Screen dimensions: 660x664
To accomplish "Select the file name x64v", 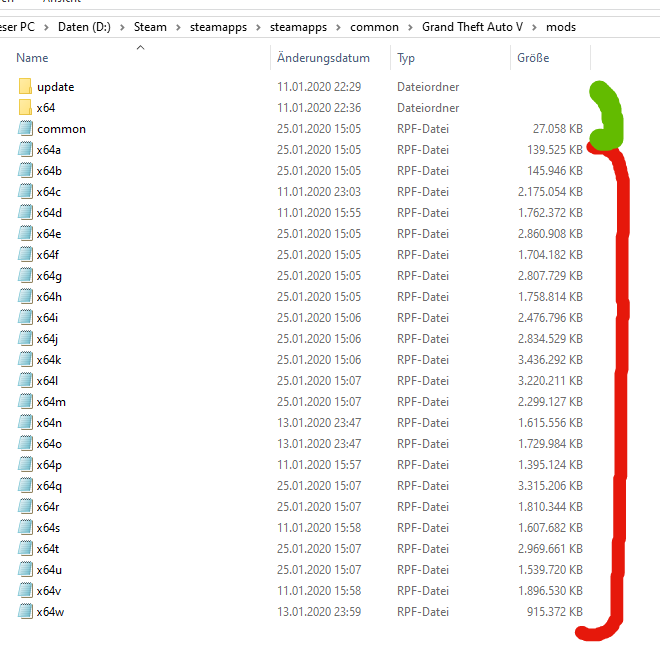I will (49, 591).
